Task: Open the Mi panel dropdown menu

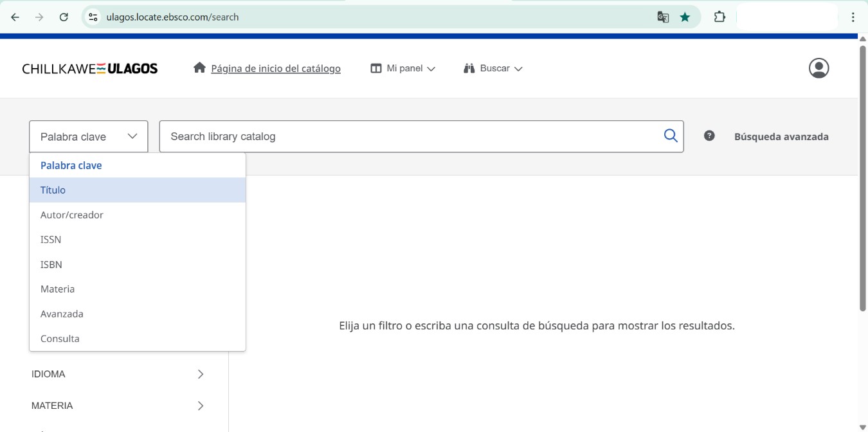Action: coord(403,68)
